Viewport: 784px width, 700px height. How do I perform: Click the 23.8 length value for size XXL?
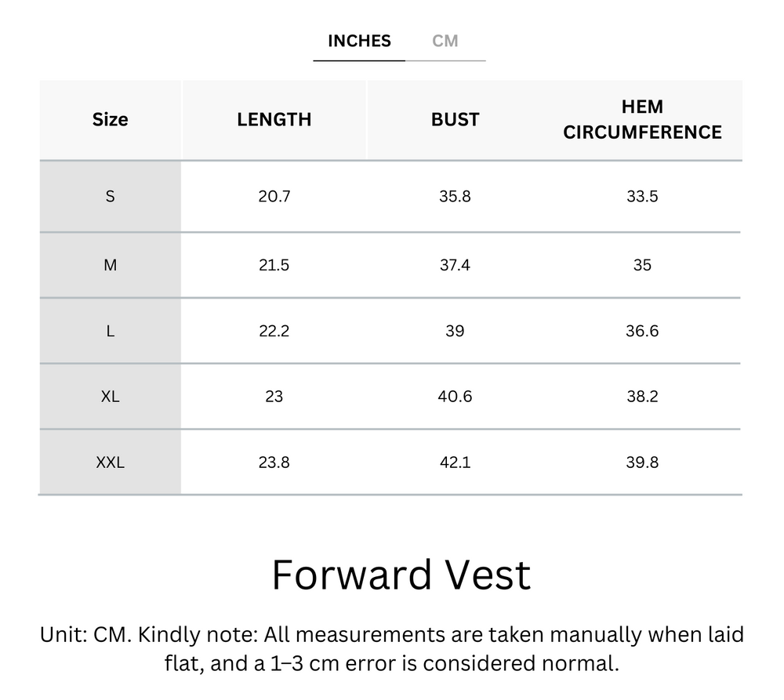pyautogui.click(x=274, y=462)
